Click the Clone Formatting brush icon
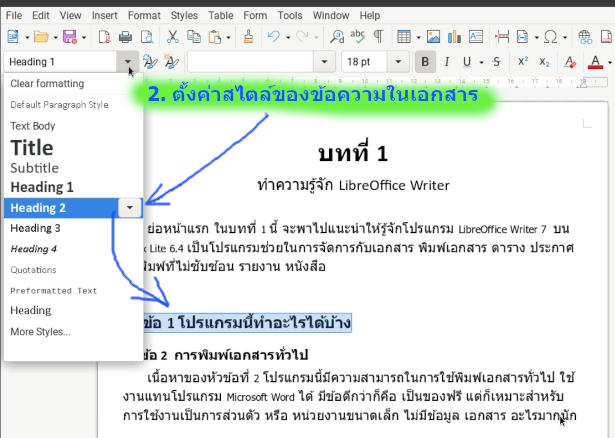 (248, 37)
